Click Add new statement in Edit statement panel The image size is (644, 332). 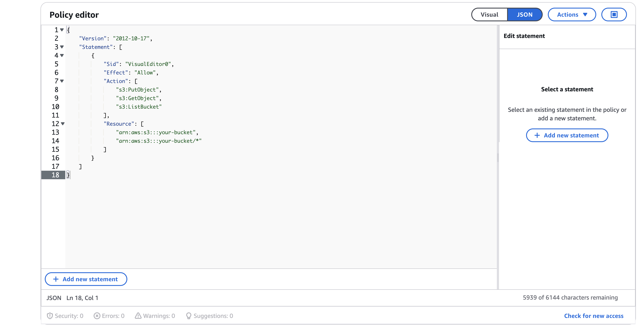tap(567, 135)
